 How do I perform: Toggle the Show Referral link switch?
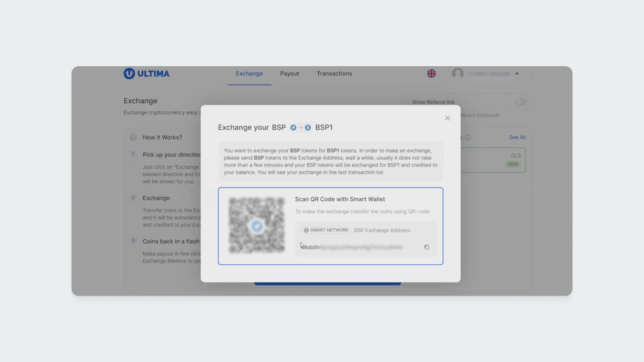click(521, 102)
